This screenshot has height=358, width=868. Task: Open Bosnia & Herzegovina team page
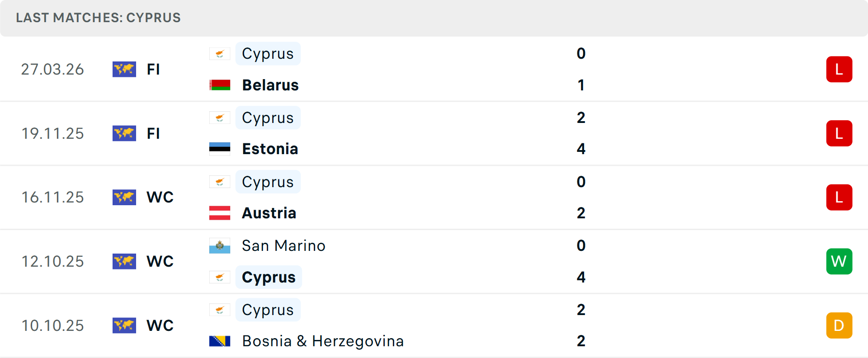point(323,341)
